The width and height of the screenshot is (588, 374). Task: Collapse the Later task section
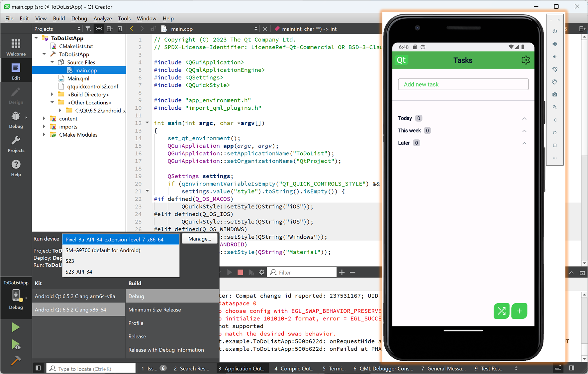click(524, 143)
